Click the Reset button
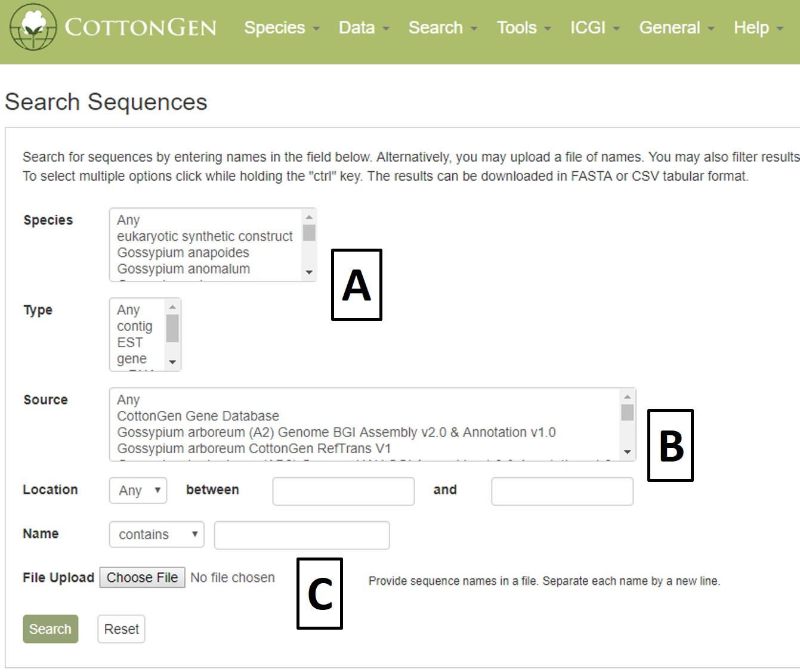800x672 pixels. point(121,629)
